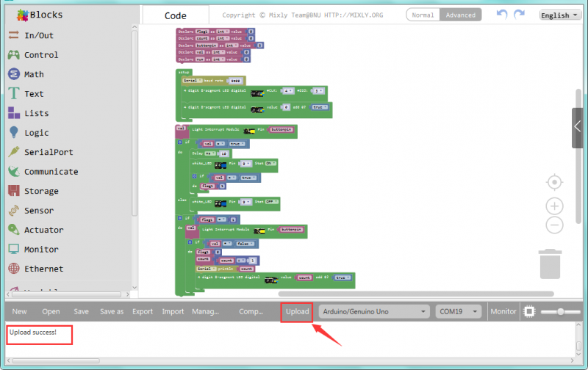Click the chip icon beside Monitor
This screenshot has width=588, height=370.
click(529, 311)
